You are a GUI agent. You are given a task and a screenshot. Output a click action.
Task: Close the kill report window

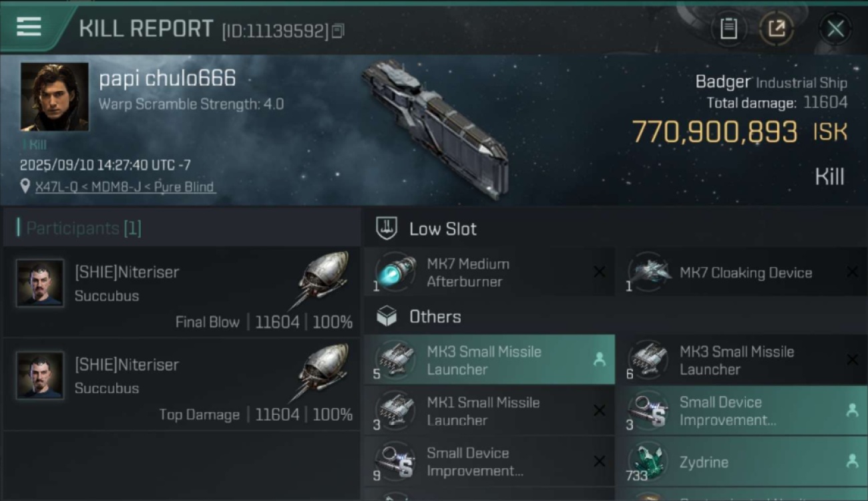tap(835, 28)
